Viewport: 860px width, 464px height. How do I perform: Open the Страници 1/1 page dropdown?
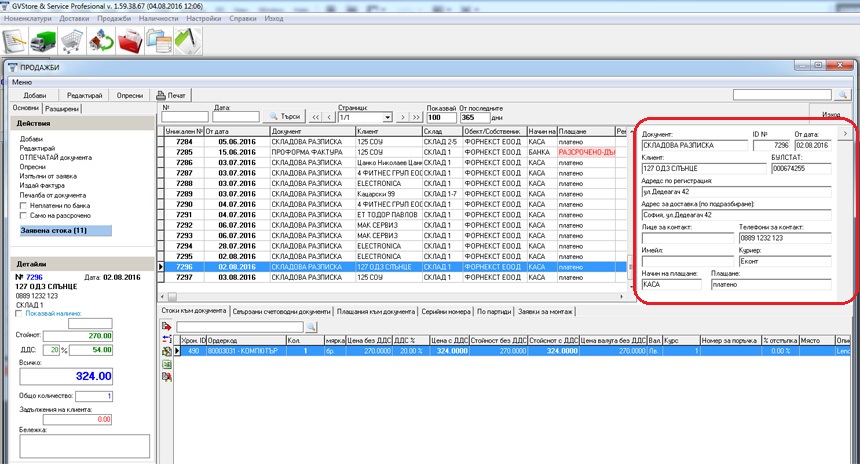pos(387,117)
